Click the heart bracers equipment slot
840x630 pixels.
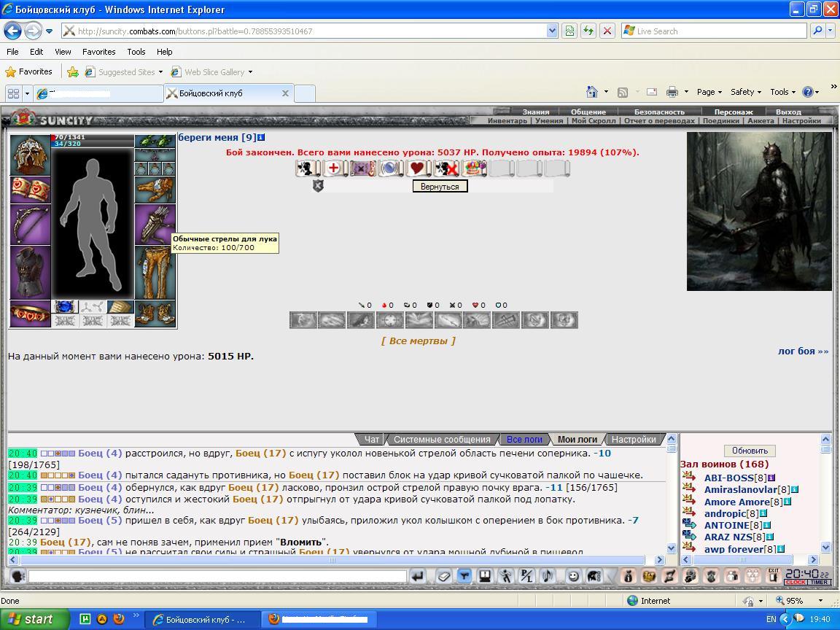[31, 190]
